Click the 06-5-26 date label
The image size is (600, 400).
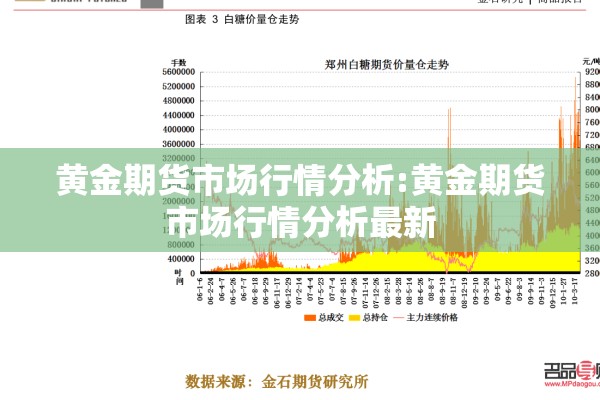(x=233, y=291)
